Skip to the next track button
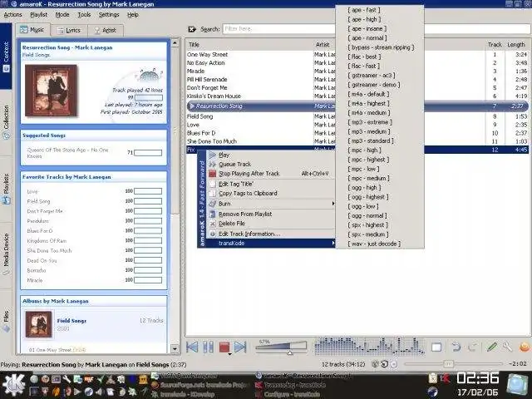Screen dimensions: 532x399 240,347
